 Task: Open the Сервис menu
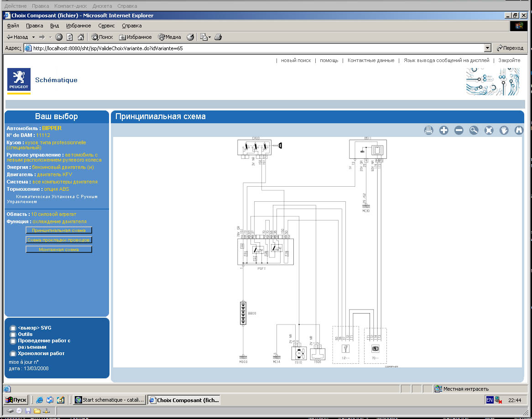[x=106, y=26]
